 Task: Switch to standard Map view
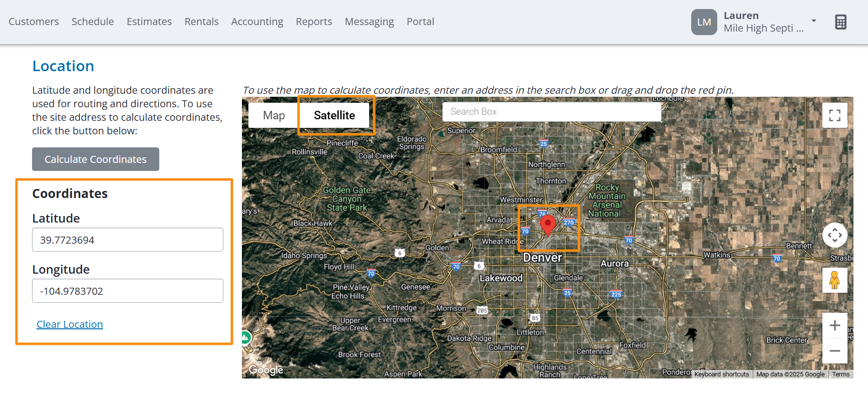coord(273,115)
